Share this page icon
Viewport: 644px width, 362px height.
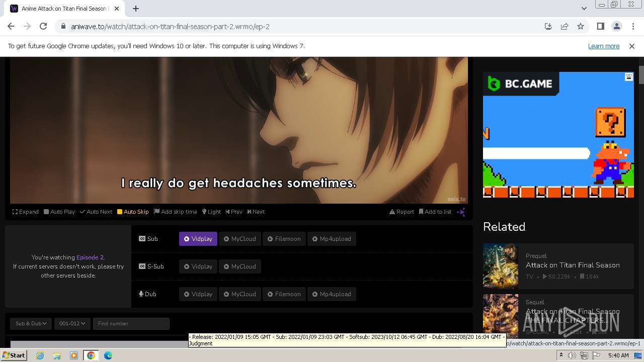[x=565, y=27]
